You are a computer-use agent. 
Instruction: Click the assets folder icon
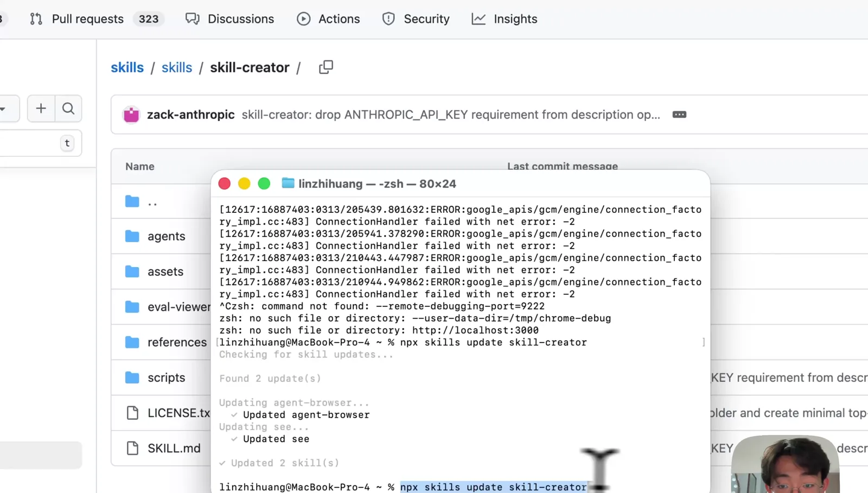tap(132, 271)
